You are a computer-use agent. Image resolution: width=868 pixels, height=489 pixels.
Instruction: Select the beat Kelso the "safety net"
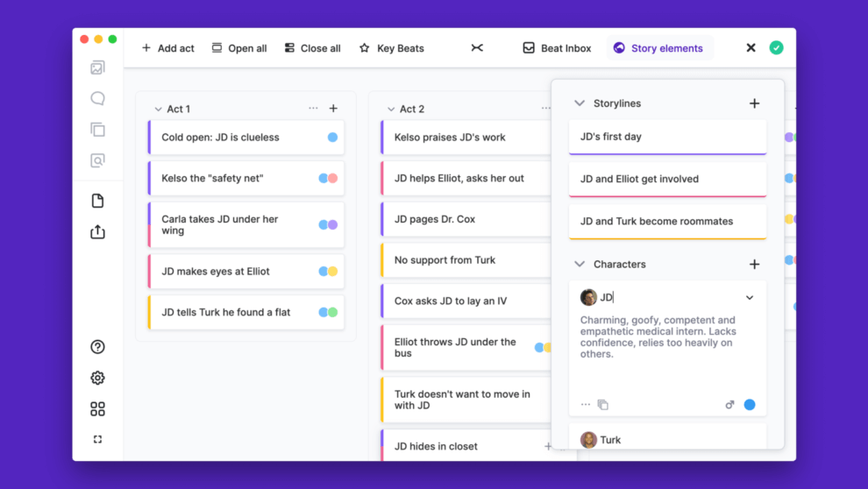click(245, 178)
